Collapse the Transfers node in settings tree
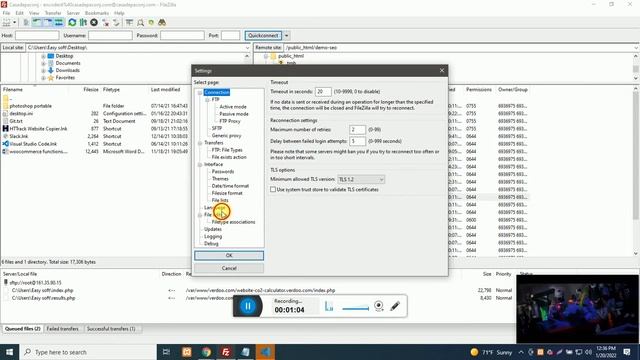The width and height of the screenshot is (640, 360). point(200,143)
